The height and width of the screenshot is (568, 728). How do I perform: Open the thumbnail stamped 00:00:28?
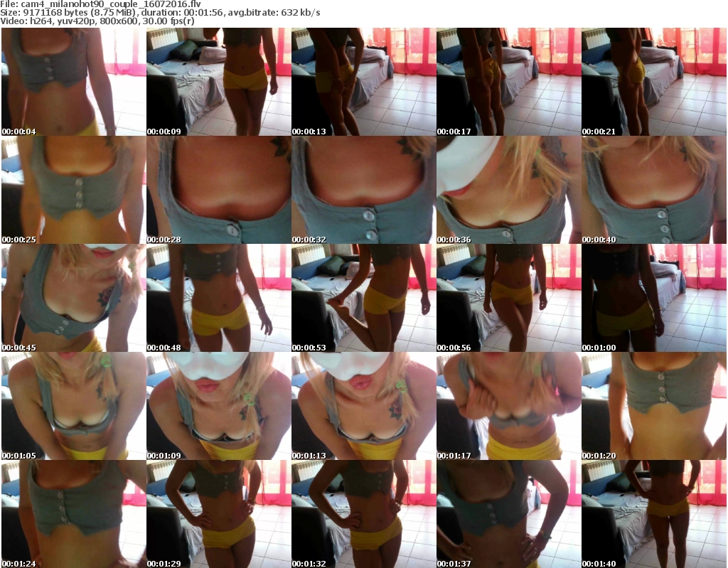point(219,190)
